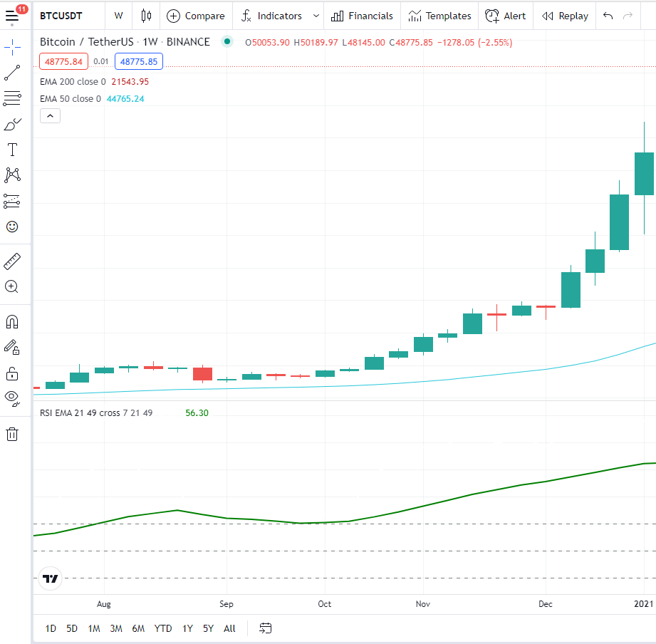This screenshot has height=644, width=656.
Task: Click the Compare symbols button
Action: pos(196,16)
